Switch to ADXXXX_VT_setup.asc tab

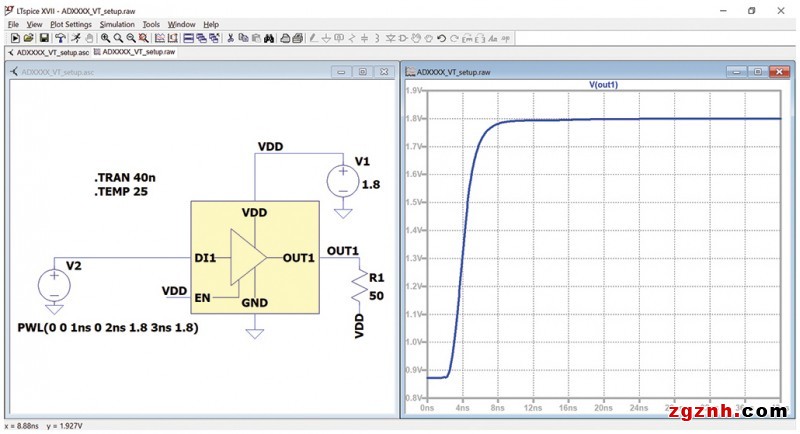tap(48, 53)
